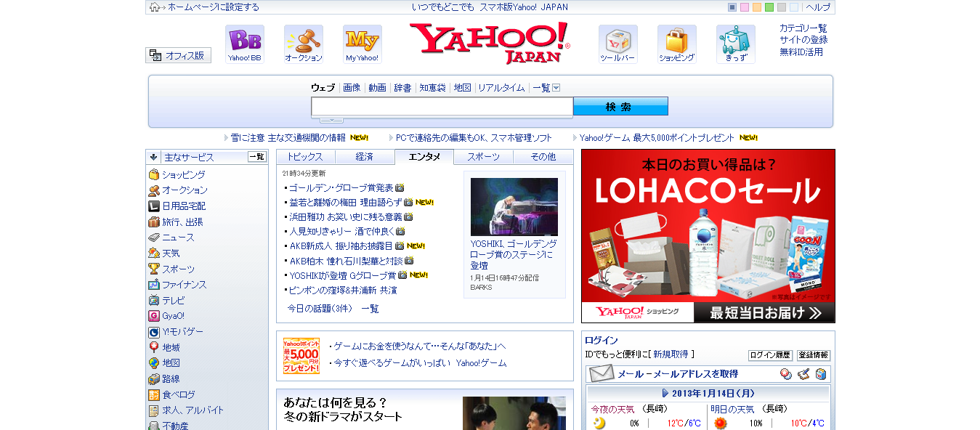Image resolution: width=980 pixels, height=430 pixels.
Task: Switch to the スポーツ news tab
Action: (x=483, y=157)
